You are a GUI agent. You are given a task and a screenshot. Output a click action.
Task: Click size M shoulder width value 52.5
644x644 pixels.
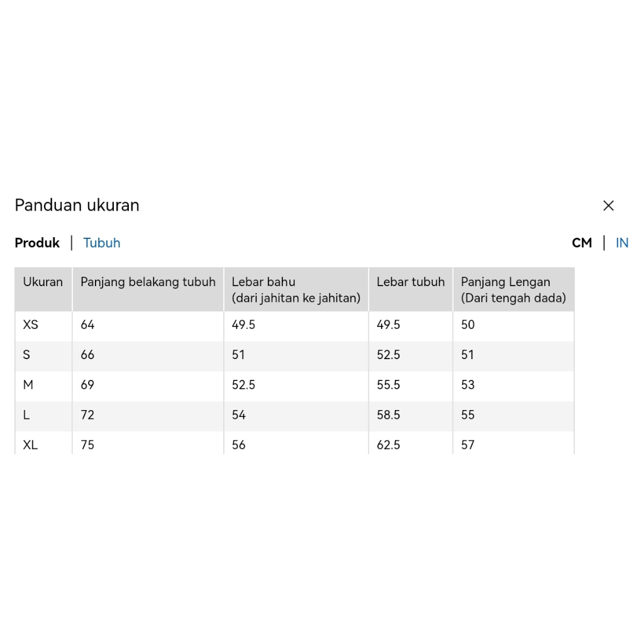pos(243,385)
